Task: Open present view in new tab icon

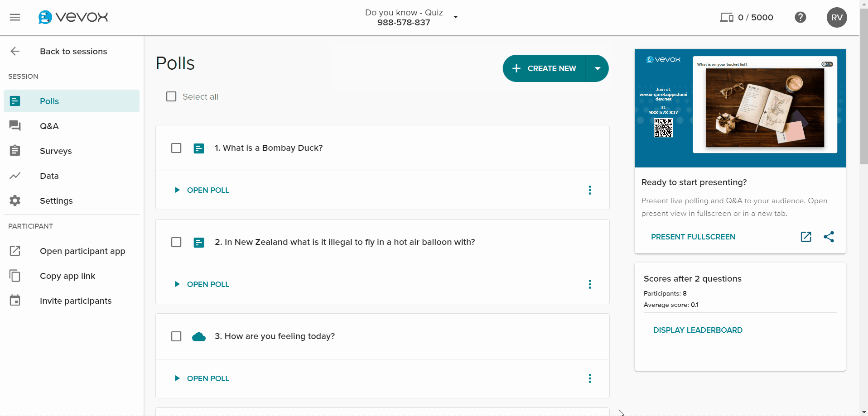Action: [x=806, y=237]
